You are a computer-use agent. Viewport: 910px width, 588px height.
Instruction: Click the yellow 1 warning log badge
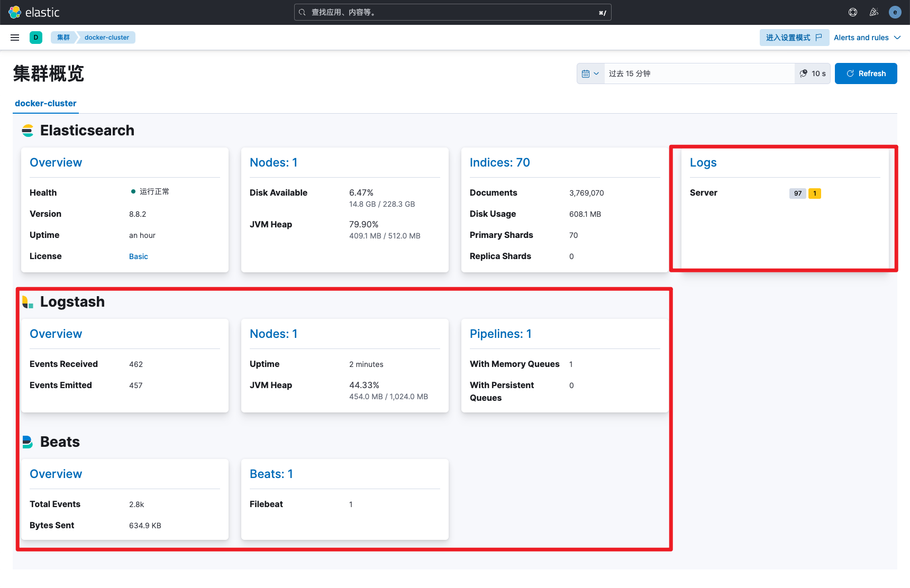[x=815, y=194]
